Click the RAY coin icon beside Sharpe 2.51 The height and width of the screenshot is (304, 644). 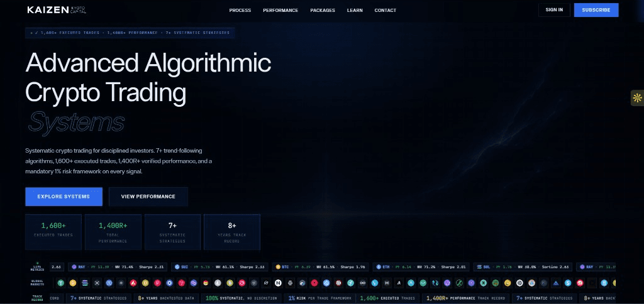[x=74, y=267]
